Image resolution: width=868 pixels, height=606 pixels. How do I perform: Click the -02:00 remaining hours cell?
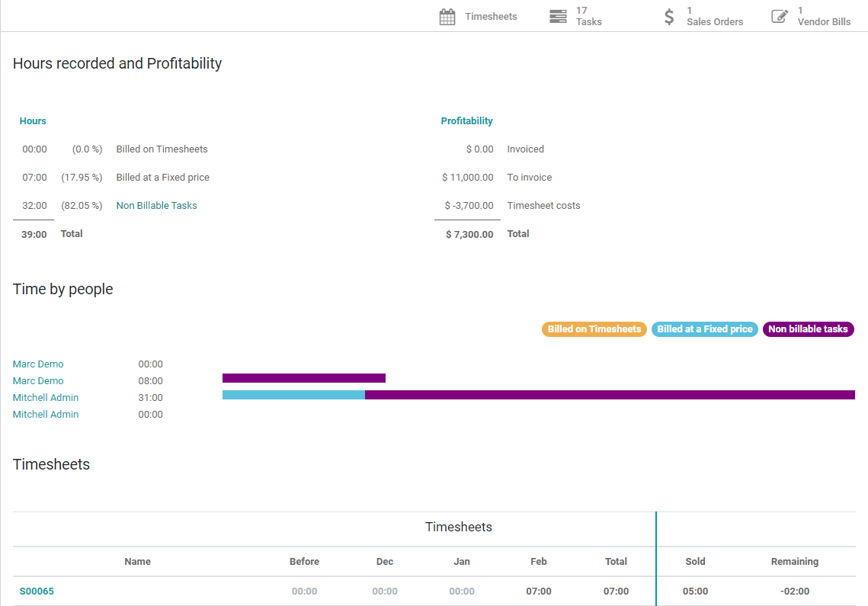pos(794,591)
